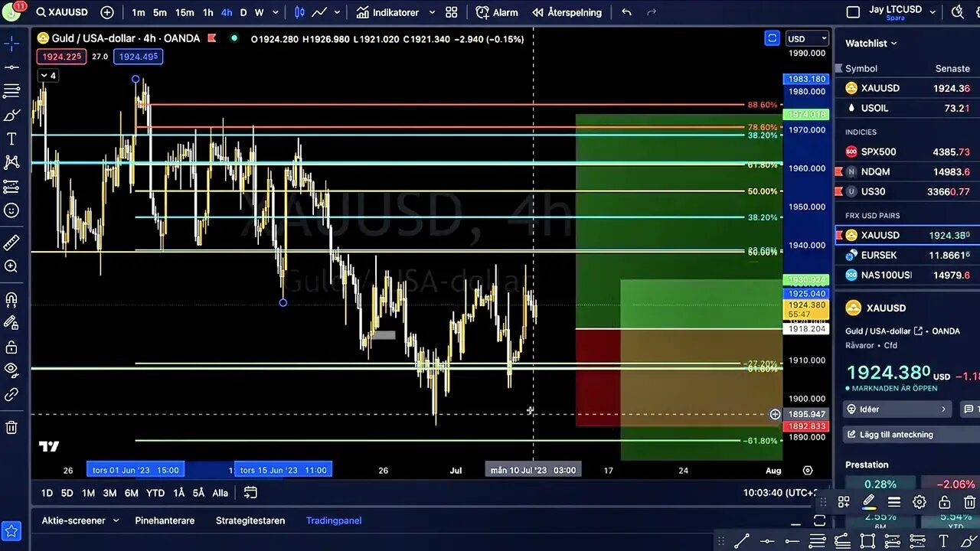Image resolution: width=980 pixels, height=551 pixels.
Task: Change chart type via candlestick icon
Action: 299,12
